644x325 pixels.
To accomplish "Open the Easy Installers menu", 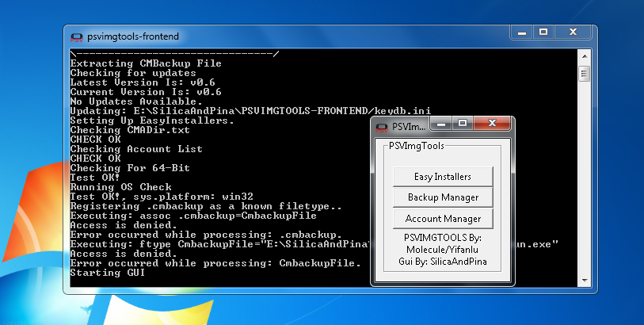I will point(443,176).
